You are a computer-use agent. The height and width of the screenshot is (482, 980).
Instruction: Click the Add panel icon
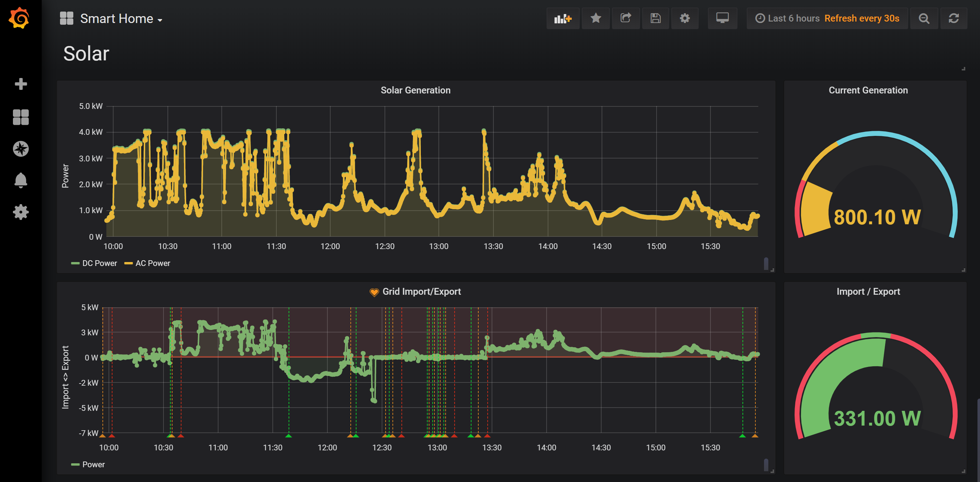point(563,18)
